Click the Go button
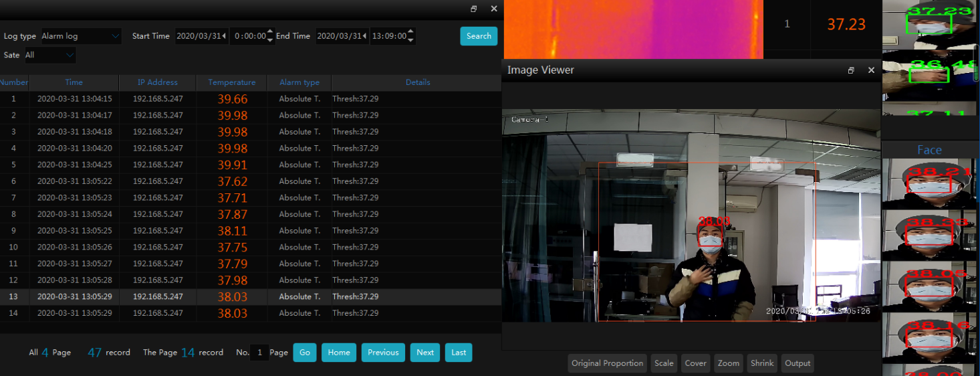 [305, 353]
